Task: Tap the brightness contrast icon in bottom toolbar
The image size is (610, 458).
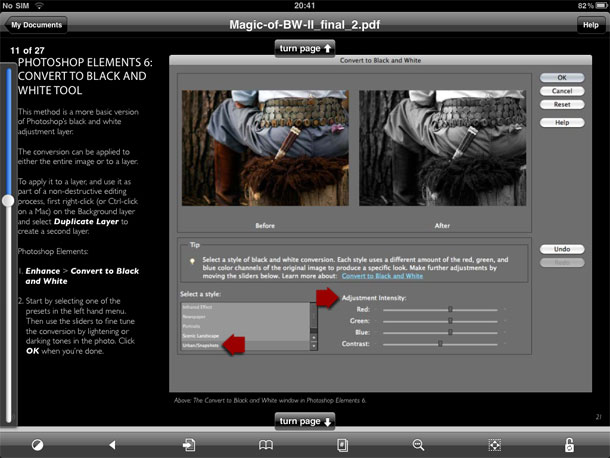Action: click(x=37, y=445)
